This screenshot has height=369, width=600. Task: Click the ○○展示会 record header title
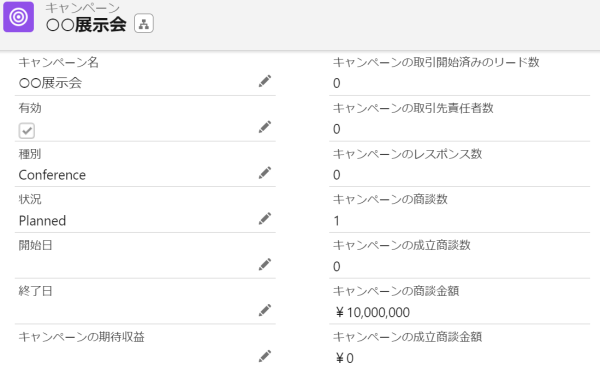pyautogui.click(x=86, y=25)
